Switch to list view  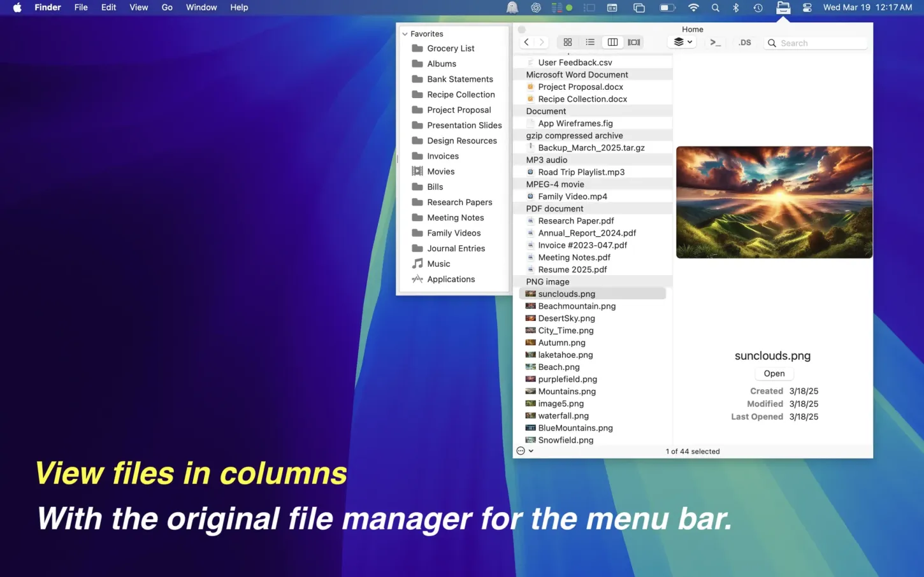(590, 43)
